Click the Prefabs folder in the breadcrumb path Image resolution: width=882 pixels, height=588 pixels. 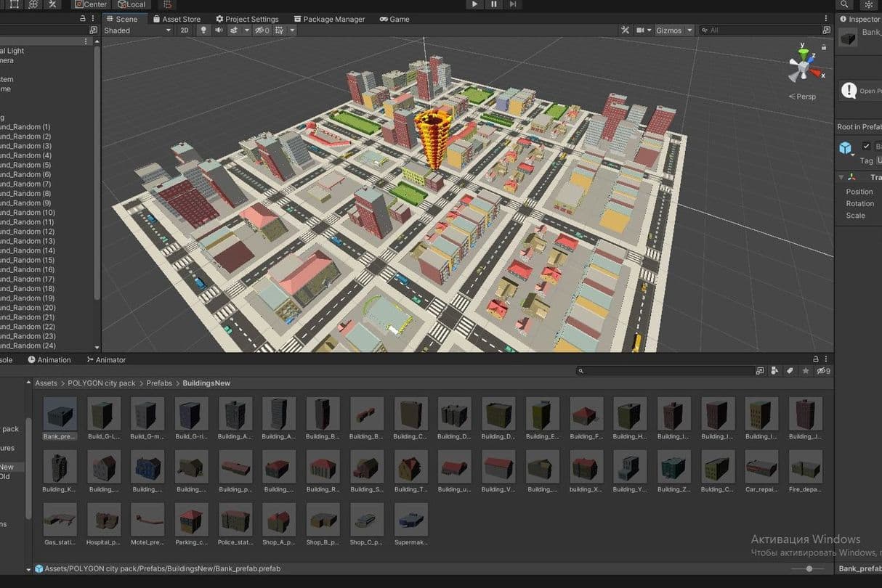point(159,383)
